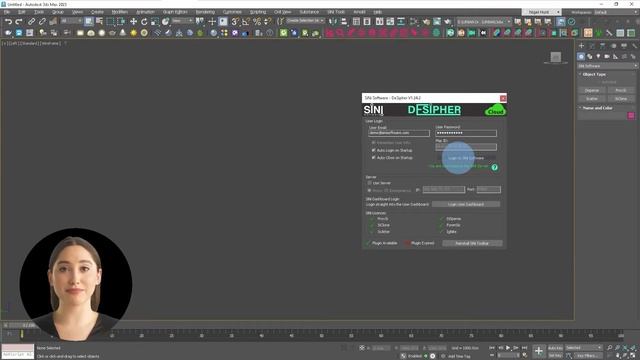The width and height of the screenshot is (640, 360).
Task: Enable the Use Server checkbox
Action: (x=369, y=183)
